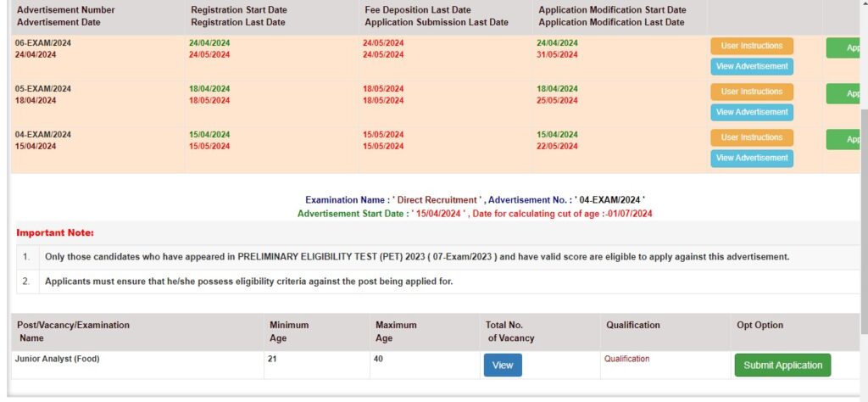Click the Examination Name Direct Recruitment line
The height and width of the screenshot is (402, 868).
475,200
